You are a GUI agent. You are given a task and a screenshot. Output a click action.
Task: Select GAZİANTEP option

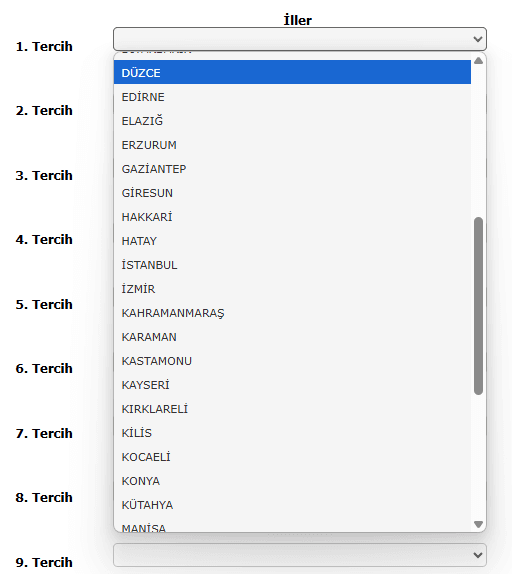pos(292,169)
